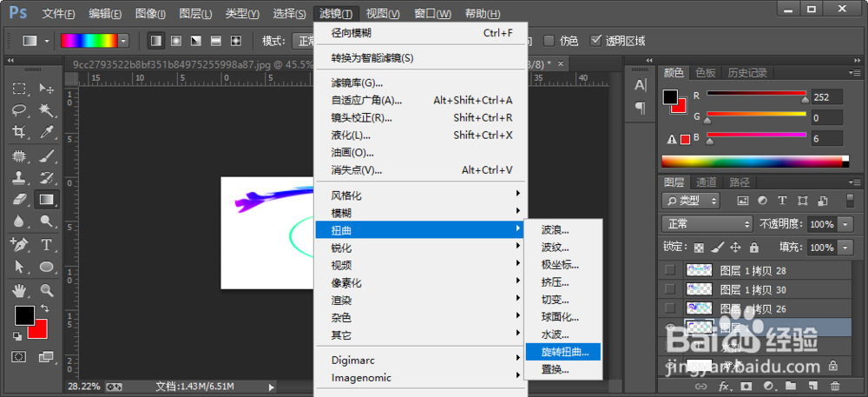The height and width of the screenshot is (397, 868).
Task: Open the 图像(I) menu
Action: click(150, 13)
